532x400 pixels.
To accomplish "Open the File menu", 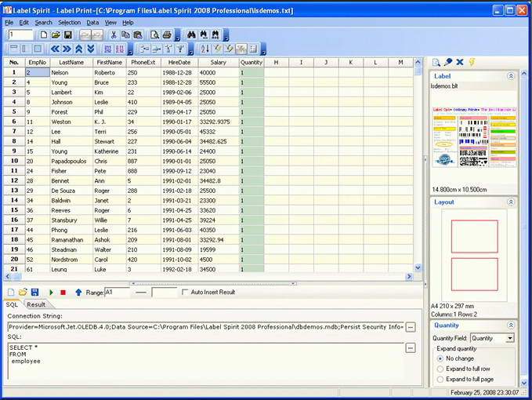I will [x=9, y=23].
